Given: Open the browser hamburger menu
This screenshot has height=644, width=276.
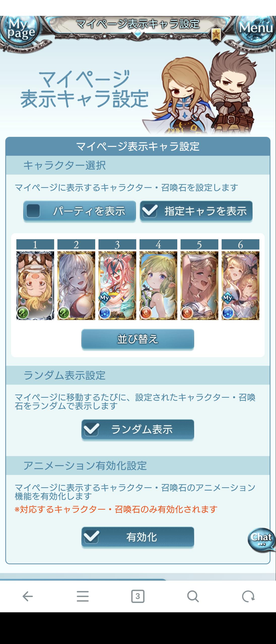Looking at the screenshot, I should (x=83, y=596).
